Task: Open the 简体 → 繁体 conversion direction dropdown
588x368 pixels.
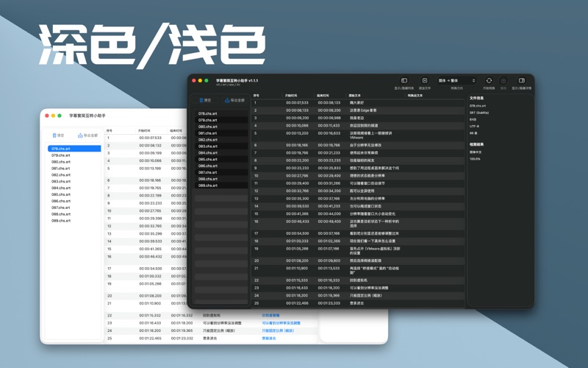Action: point(456,81)
